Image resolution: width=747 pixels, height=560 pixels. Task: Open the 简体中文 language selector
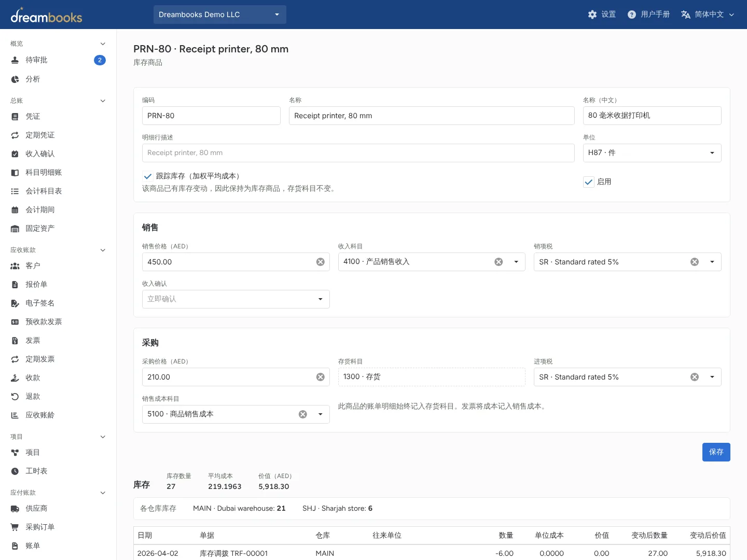(x=709, y=15)
